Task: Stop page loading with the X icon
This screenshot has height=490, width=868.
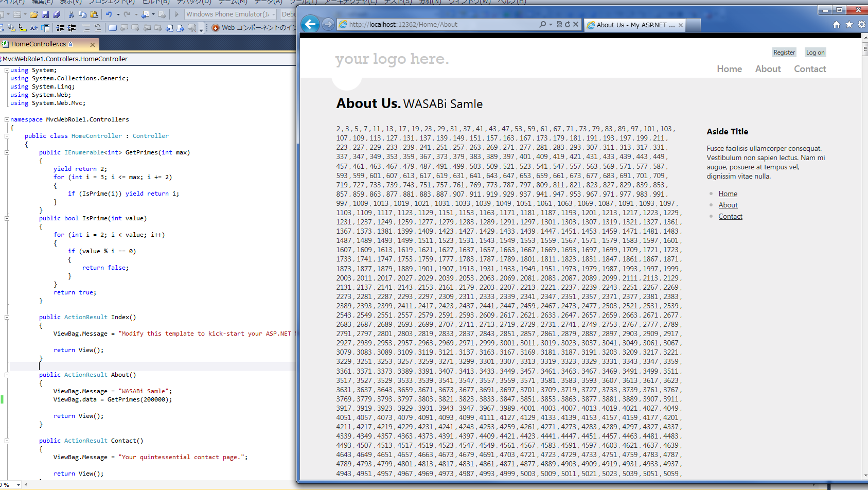Action: [576, 24]
